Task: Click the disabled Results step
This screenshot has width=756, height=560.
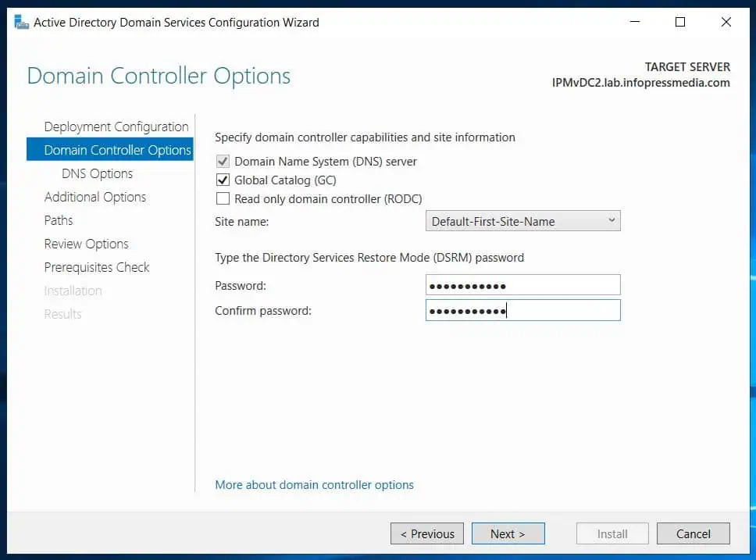Action: tap(62, 314)
